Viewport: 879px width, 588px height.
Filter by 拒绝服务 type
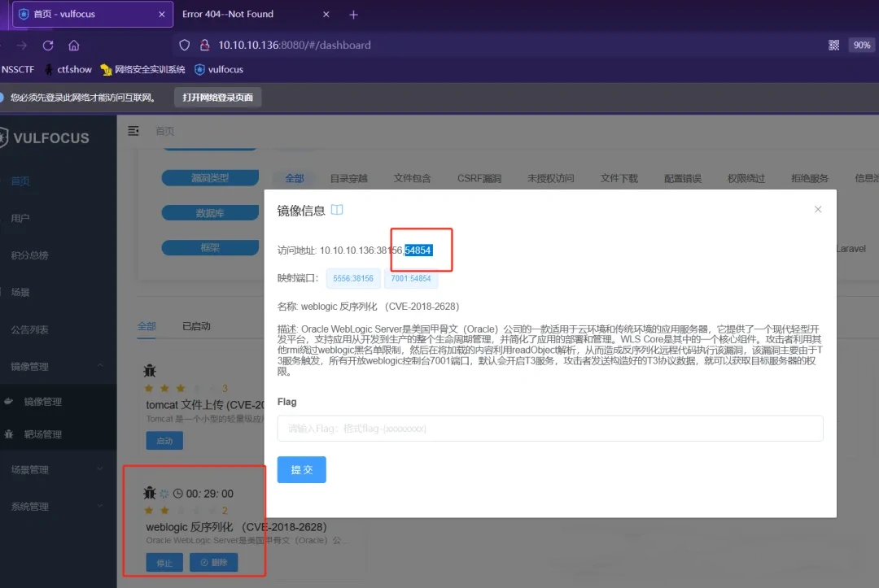pyautogui.click(x=810, y=178)
